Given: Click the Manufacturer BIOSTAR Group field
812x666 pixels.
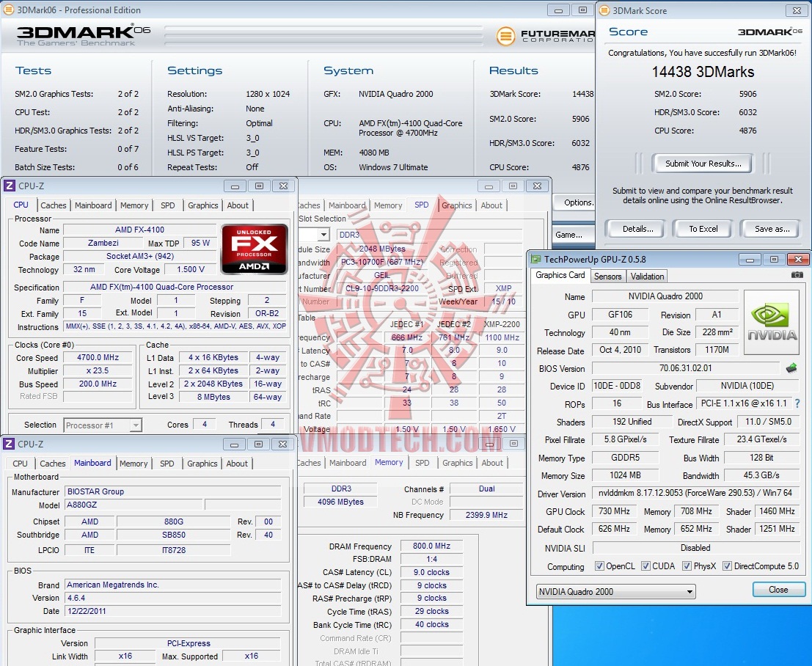Looking at the screenshot, I should coord(172,491).
